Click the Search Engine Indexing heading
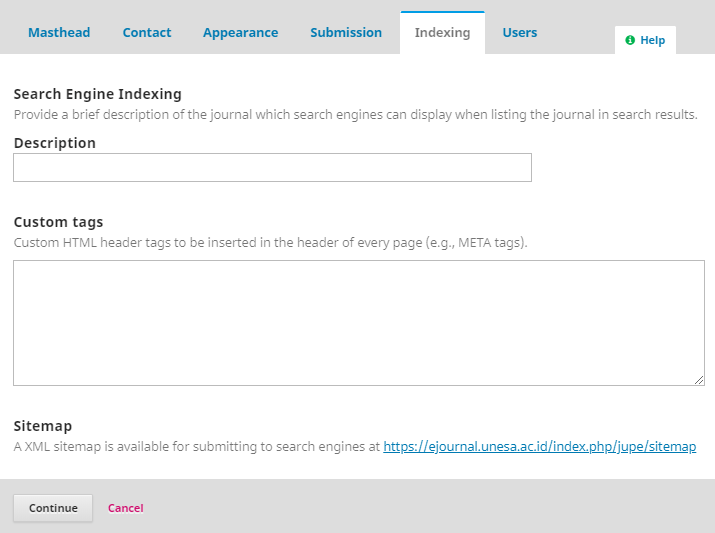 (98, 94)
